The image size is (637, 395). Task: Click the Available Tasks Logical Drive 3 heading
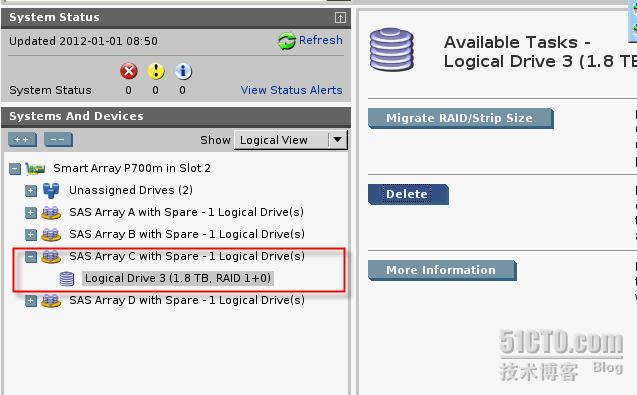click(x=540, y=52)
